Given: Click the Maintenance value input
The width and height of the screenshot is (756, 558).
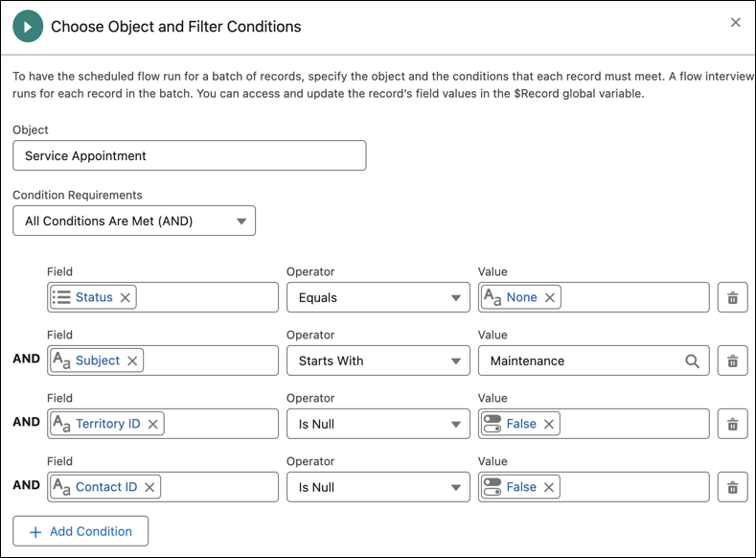Looking at the screenshot, I should 593,360.
